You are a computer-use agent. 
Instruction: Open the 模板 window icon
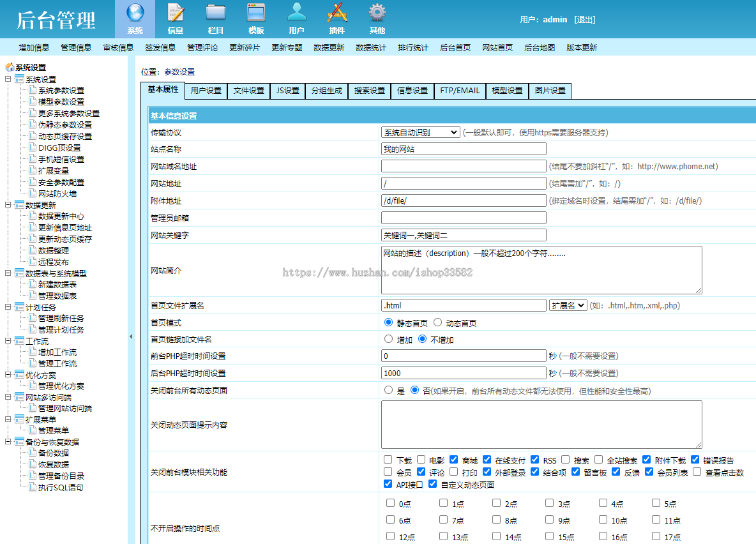point(256,13)
